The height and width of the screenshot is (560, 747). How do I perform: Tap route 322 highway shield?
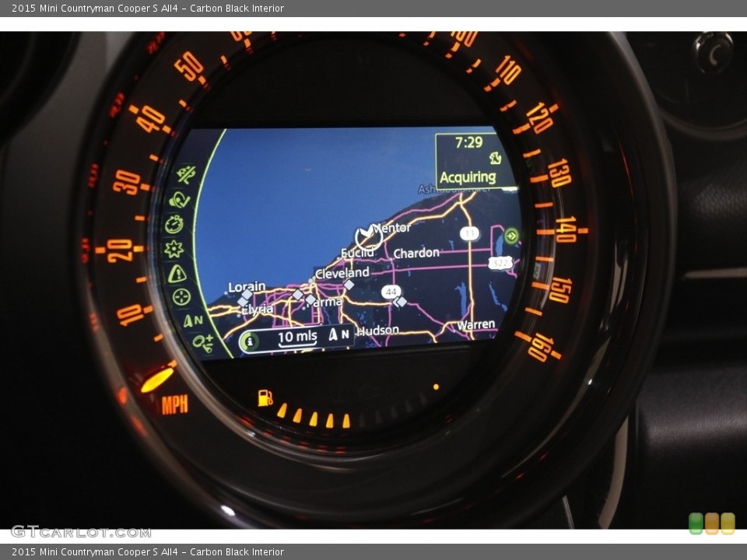tap(500, 262)
